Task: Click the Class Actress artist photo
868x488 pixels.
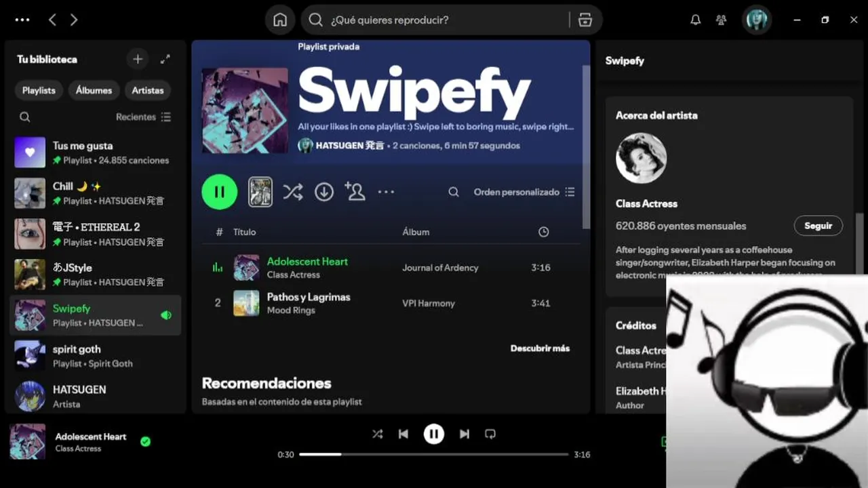Action: point(641,158)
